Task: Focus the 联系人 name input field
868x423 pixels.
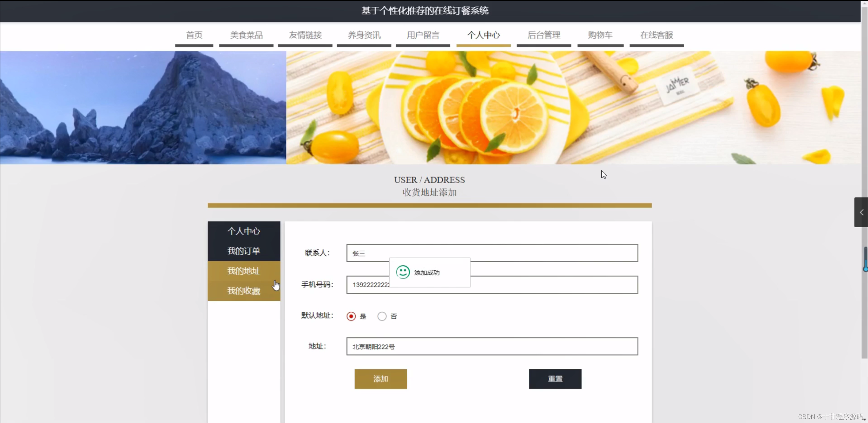Action: (x=492, y=253)
